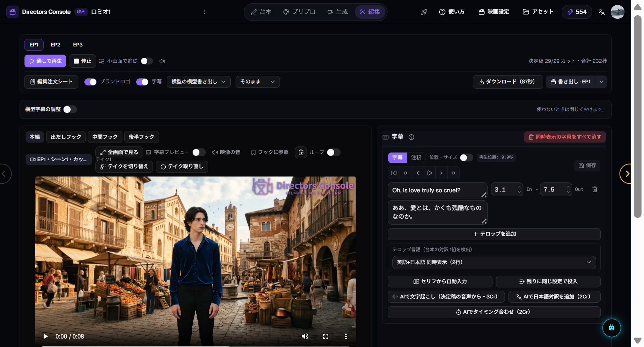Screen dimensions: 644x347
Task: Play subtitle with triangle icon in subtitle panel
Action: coord(430,173)
